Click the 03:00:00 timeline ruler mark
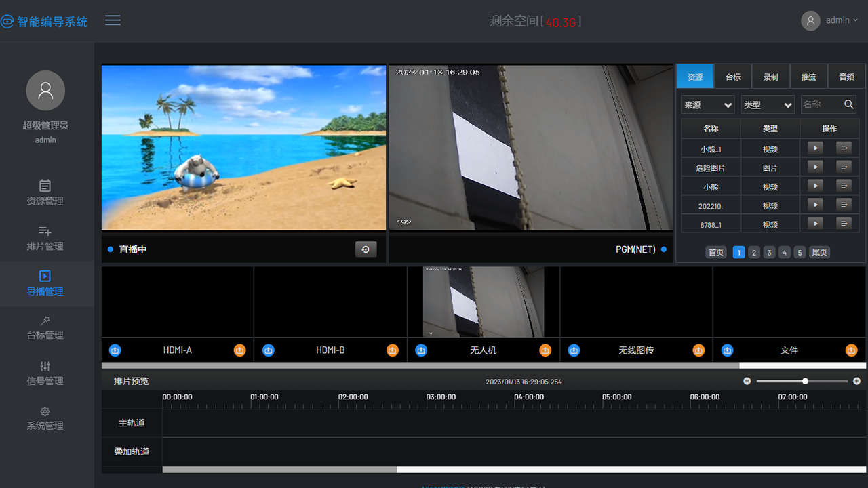The image size is (868, 488). click(441, 397)
